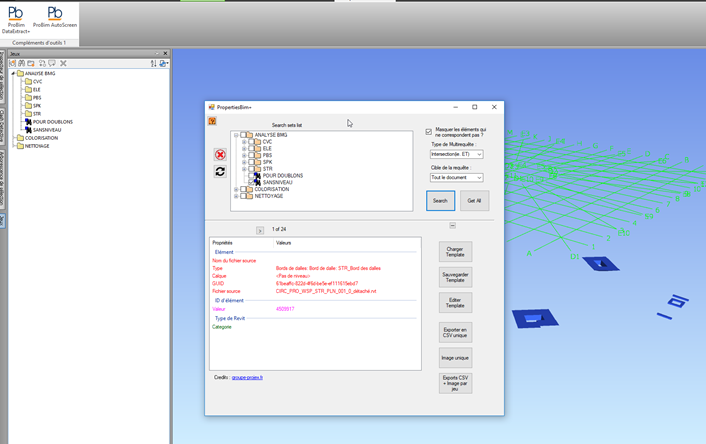Click Image unique button
706x444 pixels.
[455, 358]
